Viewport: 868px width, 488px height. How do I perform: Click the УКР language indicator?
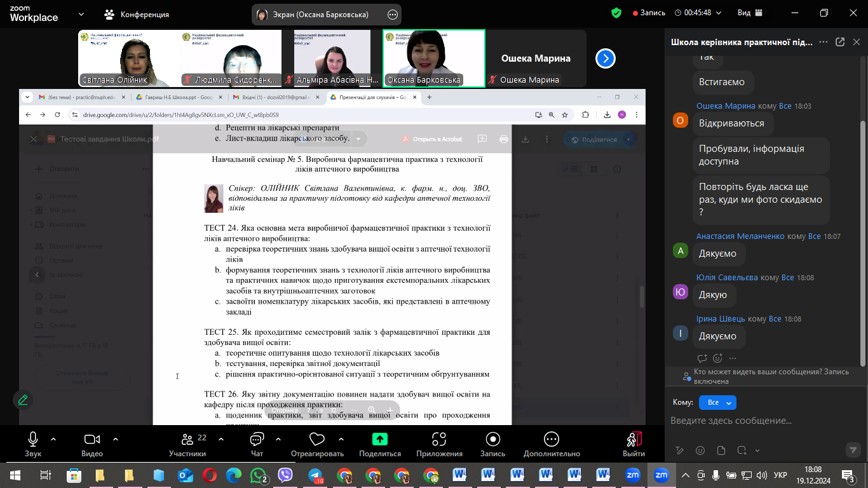pos(780,475)
